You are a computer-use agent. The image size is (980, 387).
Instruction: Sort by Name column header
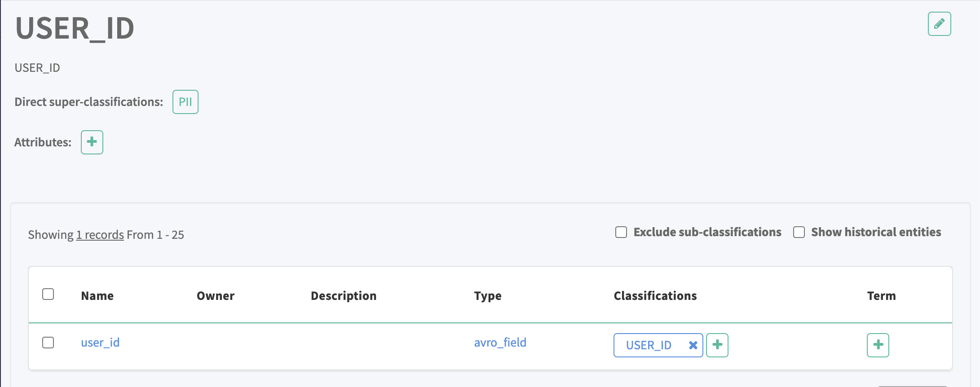[x=97, y=296]
